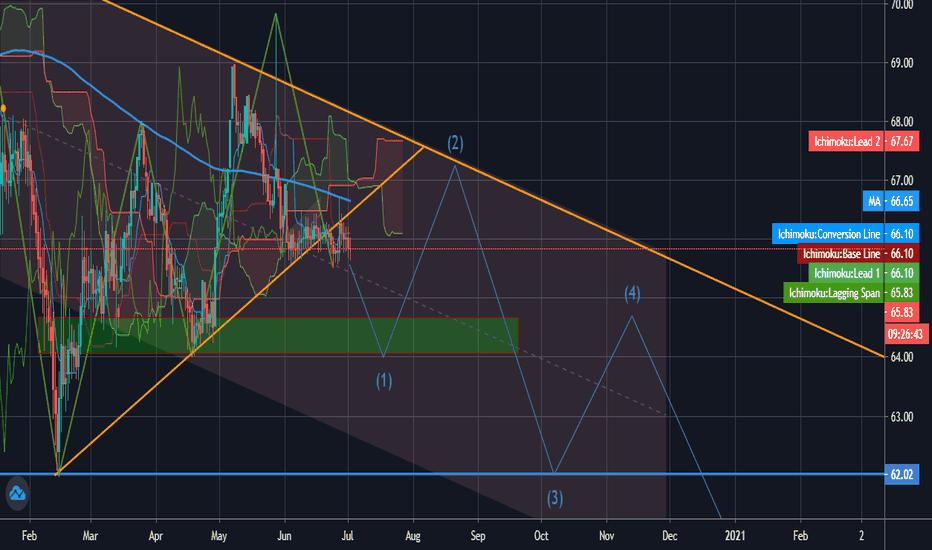Screen dimensions: 932x550
Task: Click the May label on time axis
Action: [x=219, y=536]
